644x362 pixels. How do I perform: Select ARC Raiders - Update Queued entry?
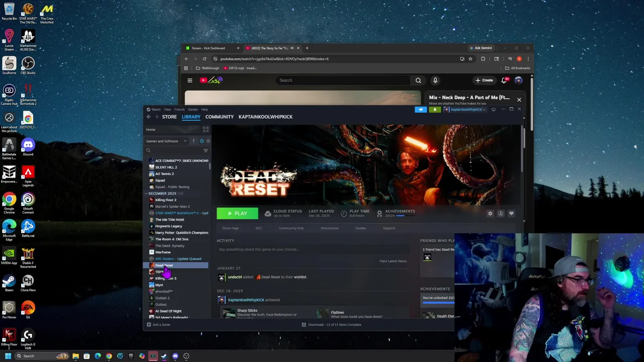tap(179, 258)
